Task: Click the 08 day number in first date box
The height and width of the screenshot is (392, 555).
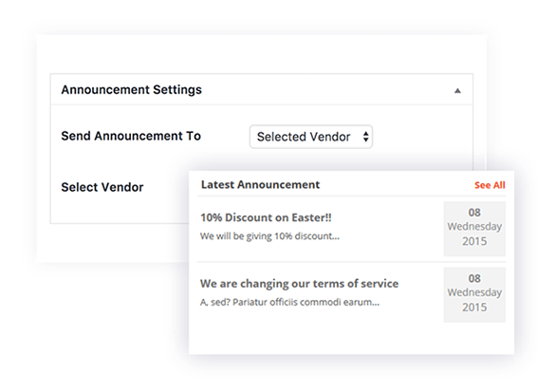Action: tap(474, 213)
